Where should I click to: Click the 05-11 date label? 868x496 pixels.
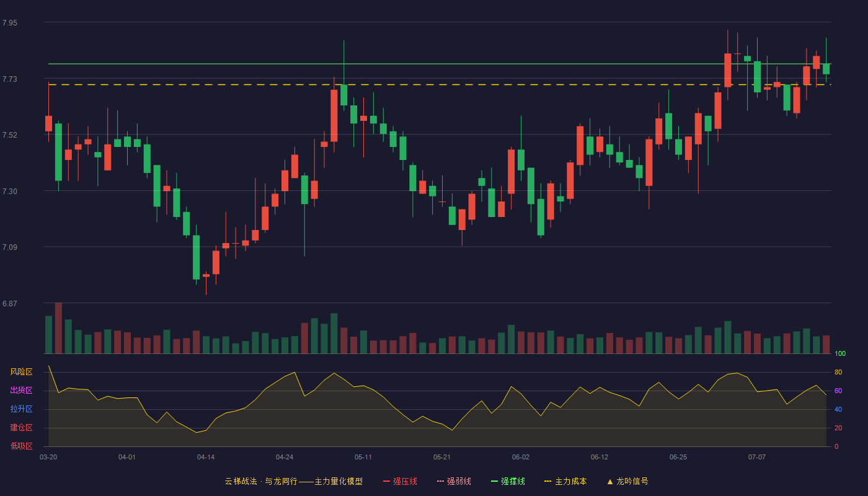click(x=363, y=457)
